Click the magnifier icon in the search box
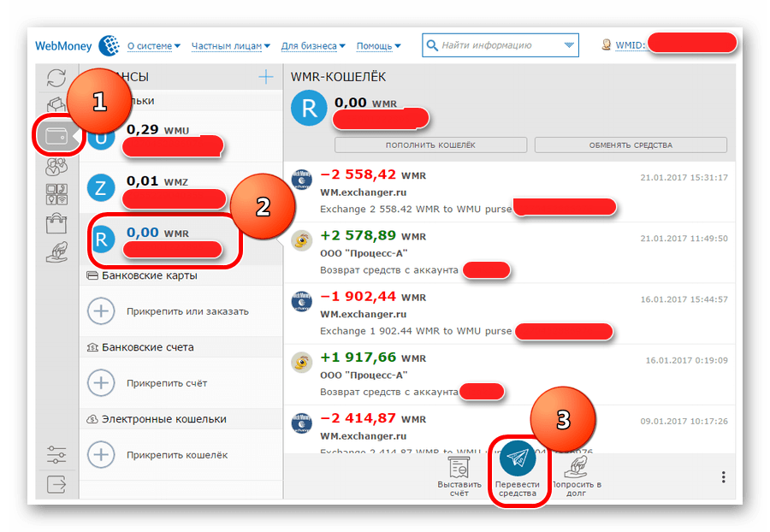The height and width of the screenshot is (532, 770). (432, 45)
